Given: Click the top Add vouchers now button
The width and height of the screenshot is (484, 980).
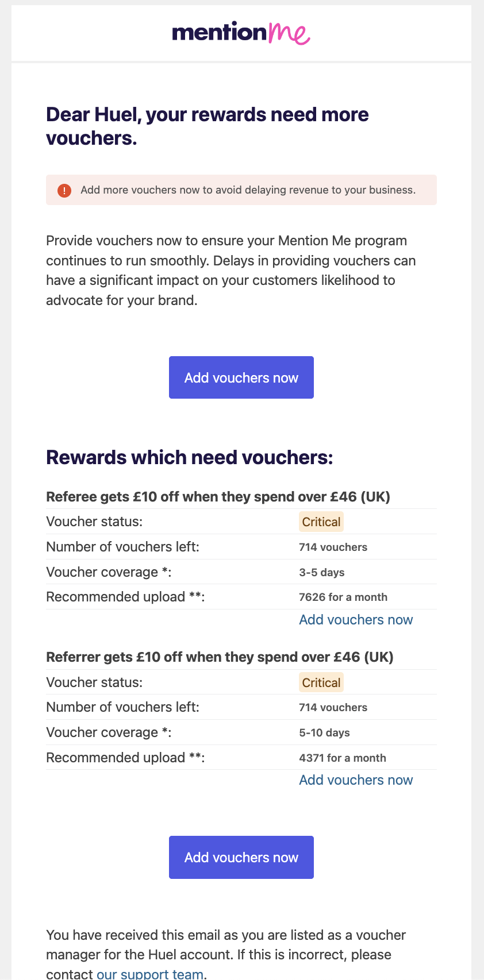Looking at the screenshot, I should 241,377.
